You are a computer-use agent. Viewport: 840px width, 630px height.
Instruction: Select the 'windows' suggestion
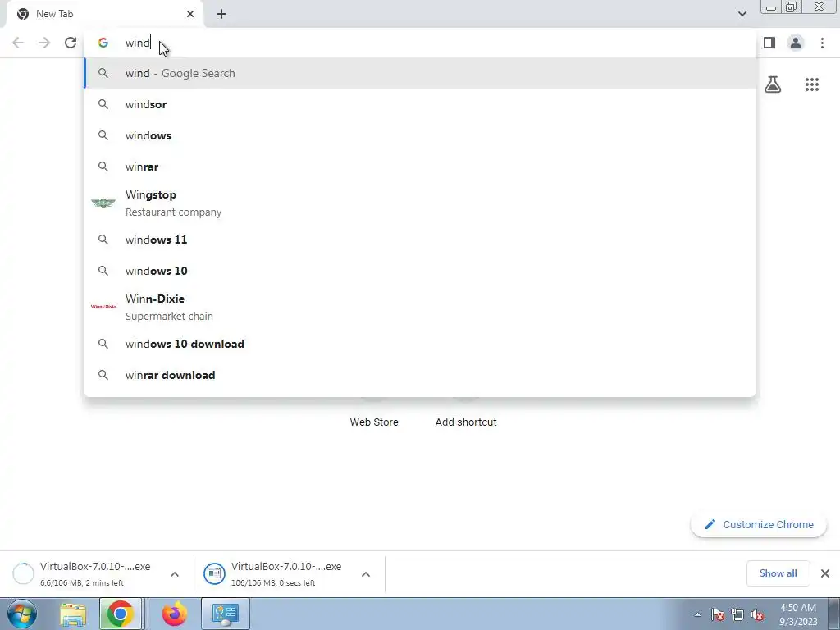point(420,135)
